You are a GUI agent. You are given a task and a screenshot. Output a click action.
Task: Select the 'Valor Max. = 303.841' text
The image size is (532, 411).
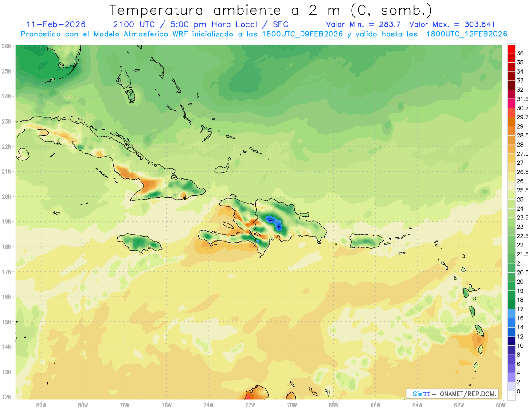[452, 24]
